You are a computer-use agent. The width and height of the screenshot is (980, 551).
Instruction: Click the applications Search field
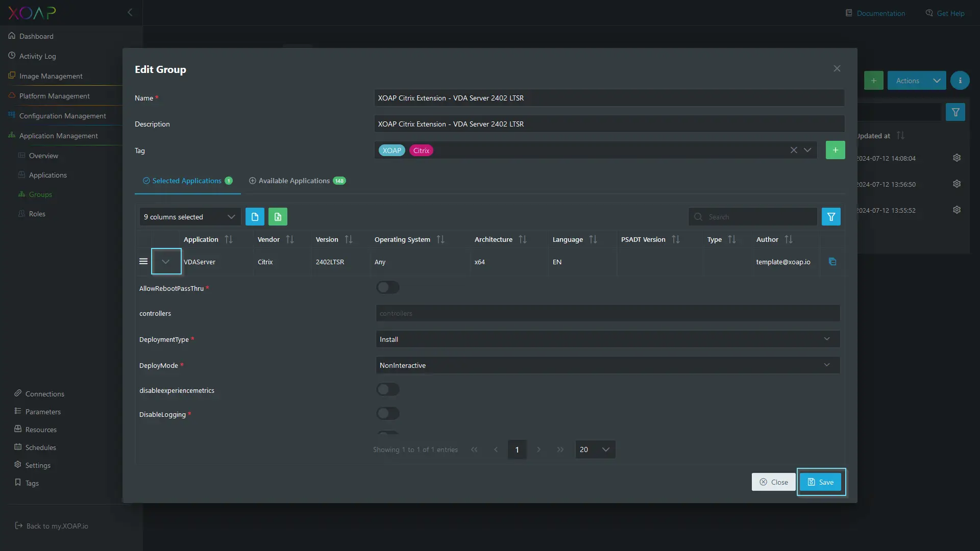click(x=752, y=217)
